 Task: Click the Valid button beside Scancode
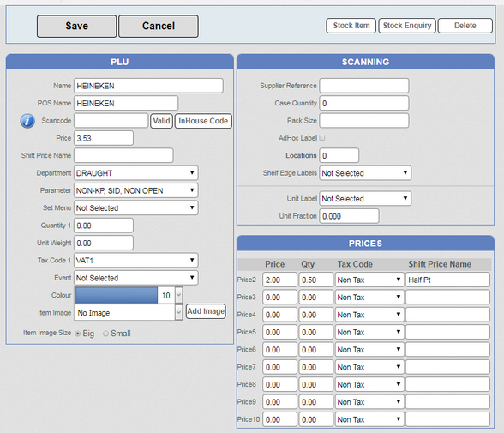coord(161,121)
